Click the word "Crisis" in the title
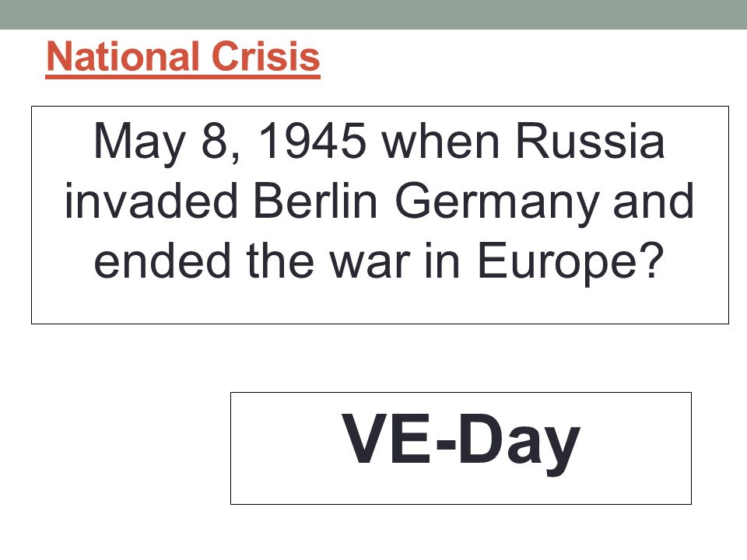The image size is (747, 560). 265,56
